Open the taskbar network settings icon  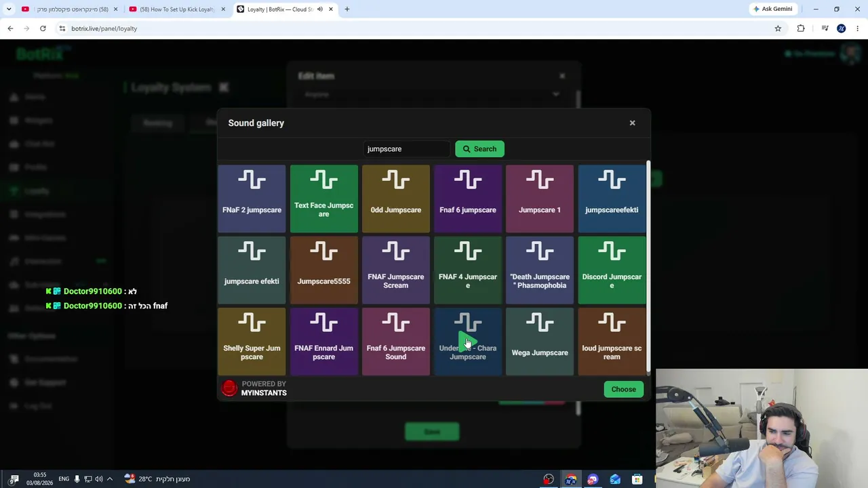pyautogui.click(x=87, y=479)
